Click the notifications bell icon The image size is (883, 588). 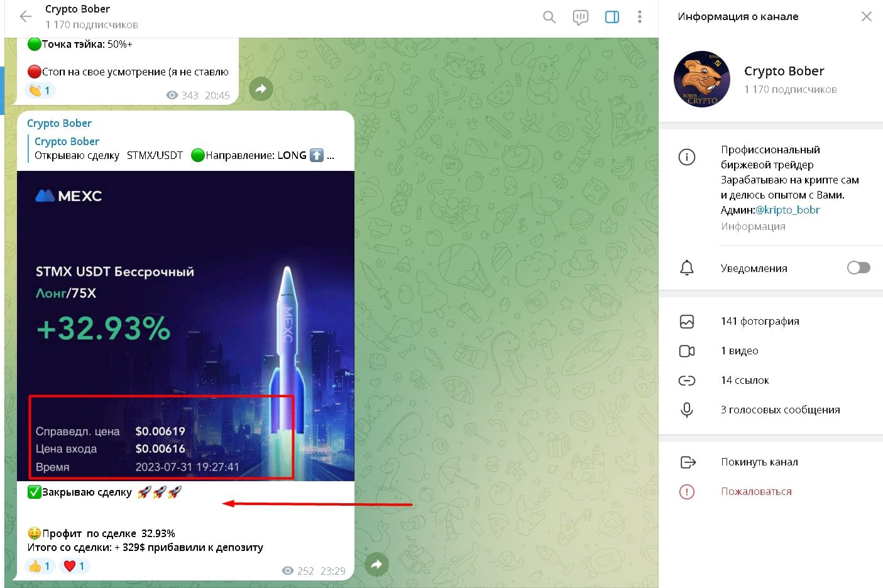pyautogui.click(x=687, y=268)
